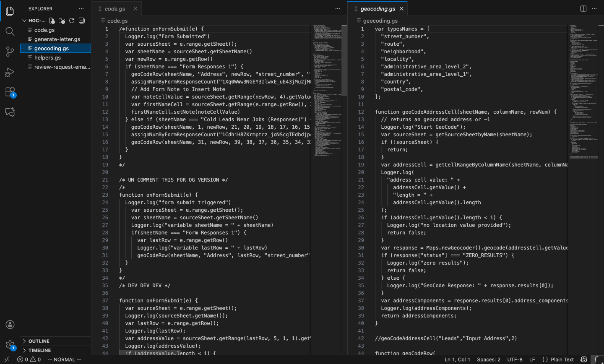Collapse all folders in the Explorer
The width and height of the screenshot is (604, 364).
click(81, 20)
